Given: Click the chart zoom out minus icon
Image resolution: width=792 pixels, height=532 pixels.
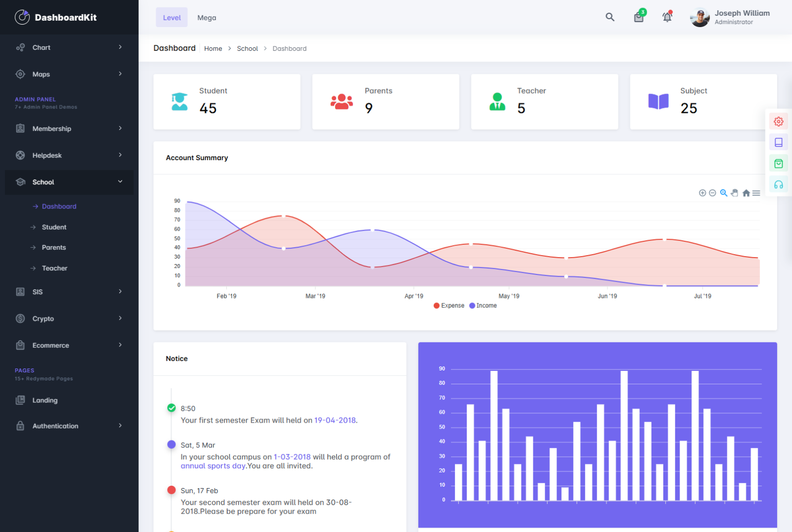Looking at the screenshot, I should [713, 193].
